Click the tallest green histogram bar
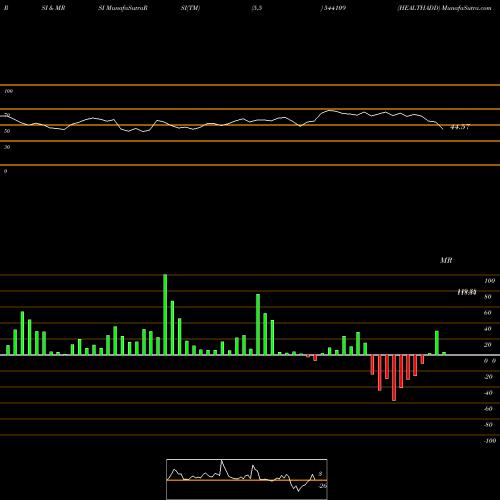The width and height of the screenshot is (500, 500). [x=165, y=315]
